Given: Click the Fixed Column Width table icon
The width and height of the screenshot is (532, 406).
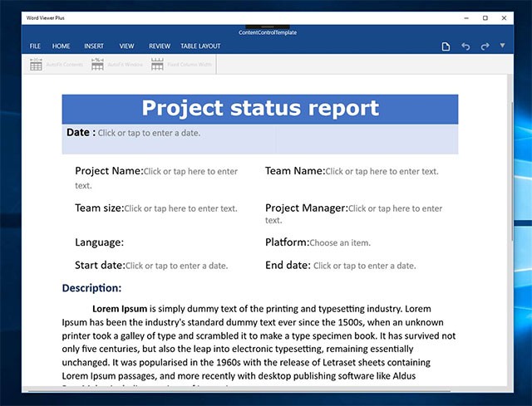Looking at the screenshot, I should [x=157, y=64].
